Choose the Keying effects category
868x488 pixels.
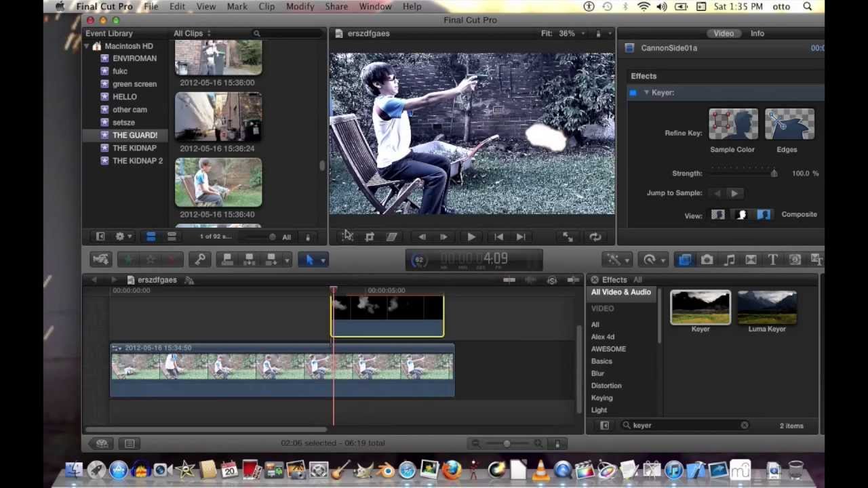[601, 398]
